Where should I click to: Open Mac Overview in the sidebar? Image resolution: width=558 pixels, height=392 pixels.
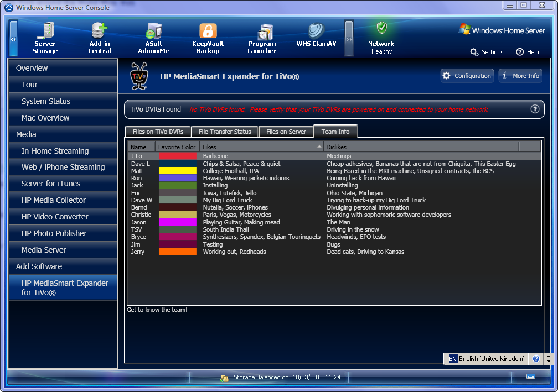(x=63, y=118)
